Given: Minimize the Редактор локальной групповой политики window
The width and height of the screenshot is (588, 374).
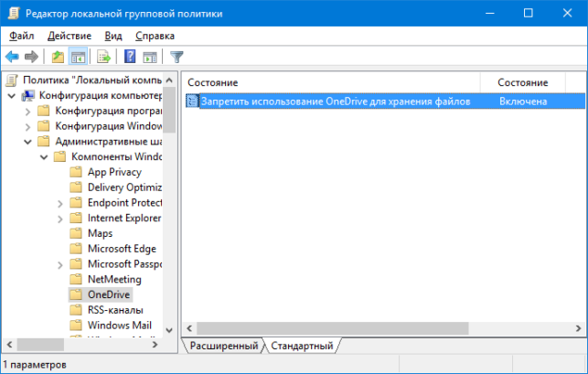Looking at the screenshot, I should coord(490,13).
